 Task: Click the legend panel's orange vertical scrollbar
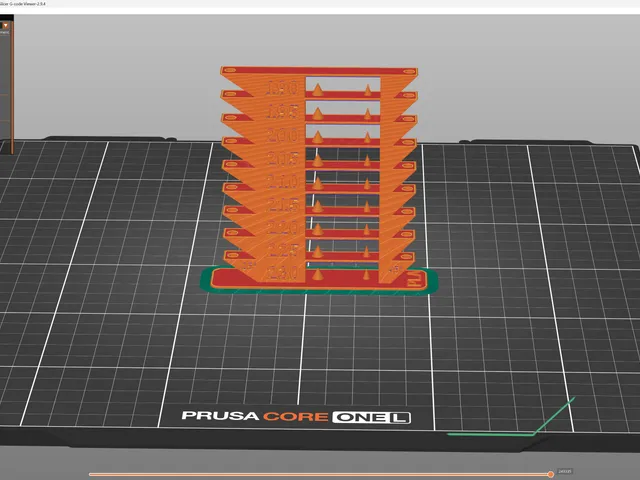click(12, 88)
